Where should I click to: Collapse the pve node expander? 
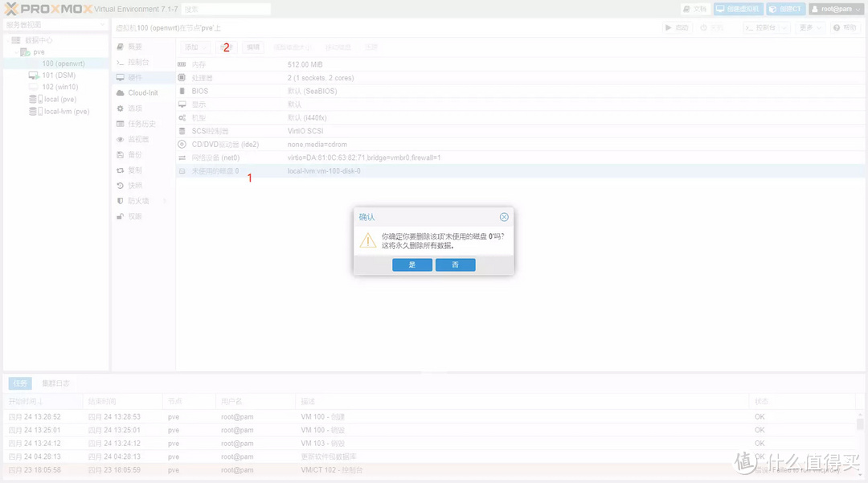pyautogui.click(x=15, y=52)
